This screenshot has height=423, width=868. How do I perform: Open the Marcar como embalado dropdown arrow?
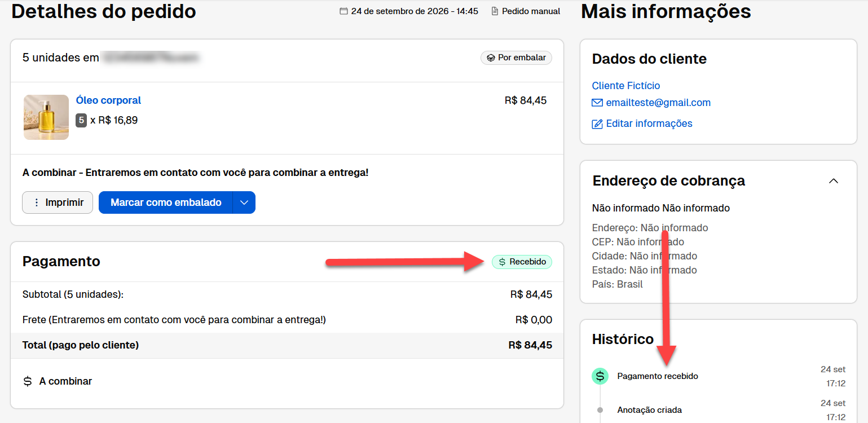coord(244,202)
